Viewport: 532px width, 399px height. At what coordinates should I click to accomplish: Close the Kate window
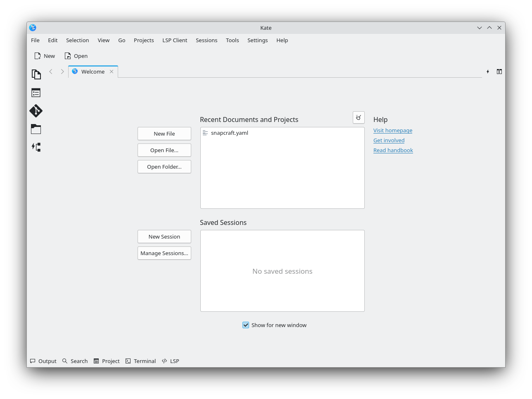[x=499, y=28]
